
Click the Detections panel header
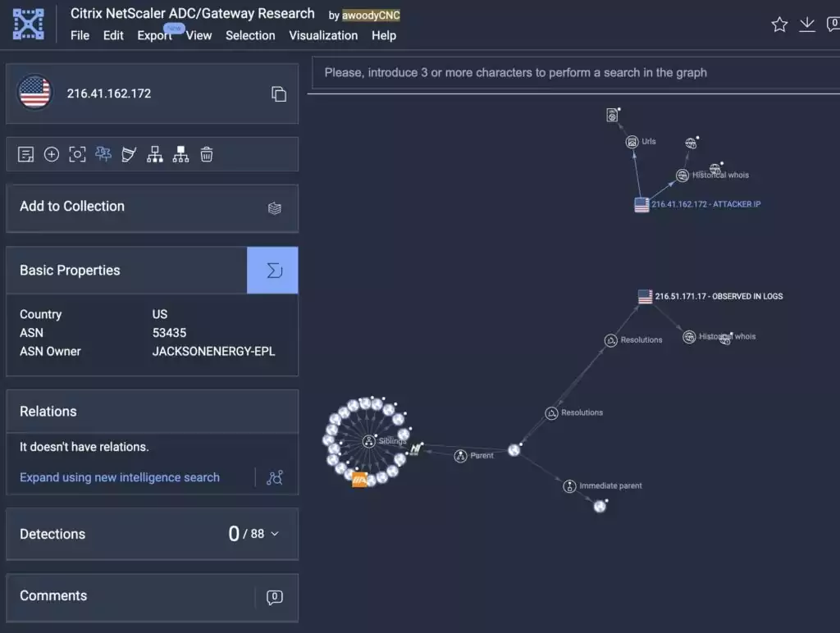coord(152,534)
